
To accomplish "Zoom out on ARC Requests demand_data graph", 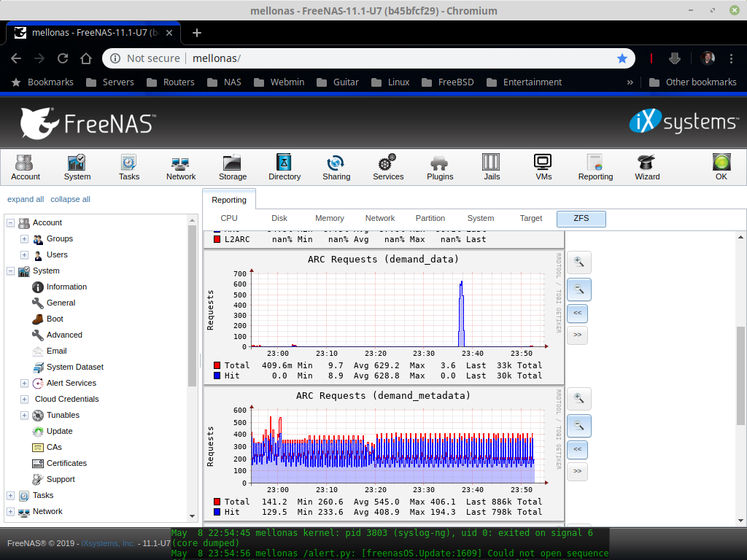I will coord(578,289).
